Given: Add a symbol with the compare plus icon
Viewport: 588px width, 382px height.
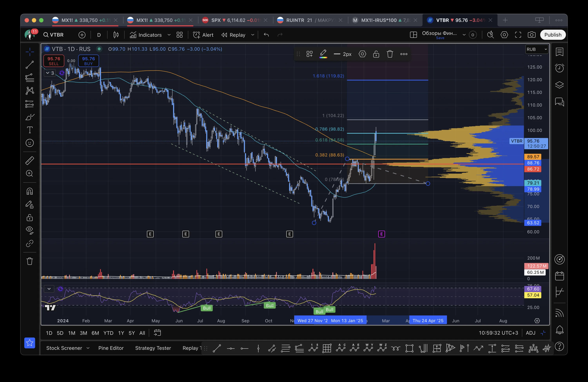Looking at the screenshot, I should [82, 35].
